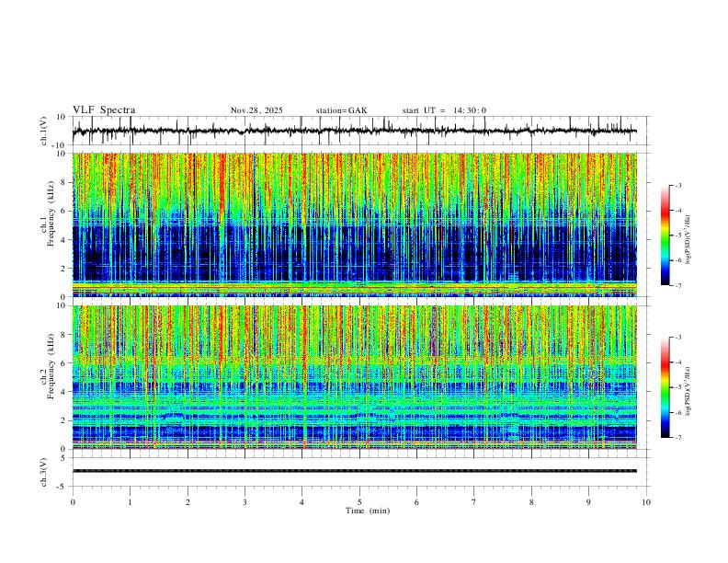Click the "station=GAK" label
Screen dimensions: 728x563
click(x=341, y=110)
